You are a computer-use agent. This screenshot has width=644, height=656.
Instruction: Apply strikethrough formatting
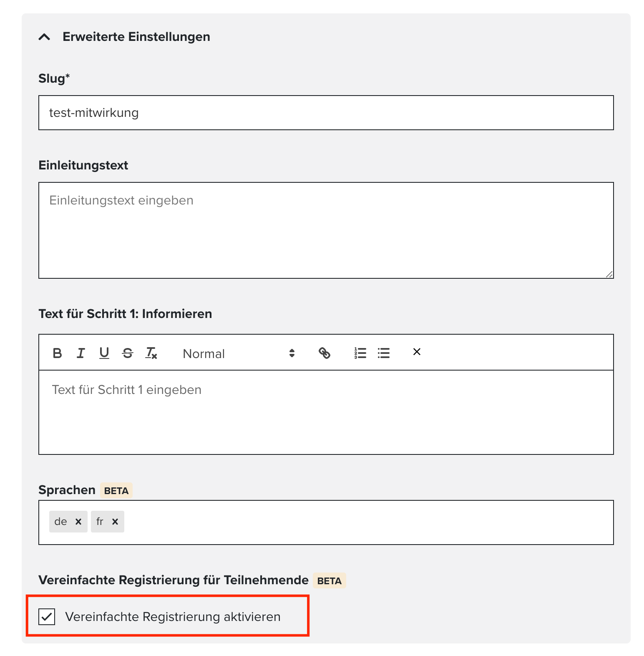[x=128, y=353]
